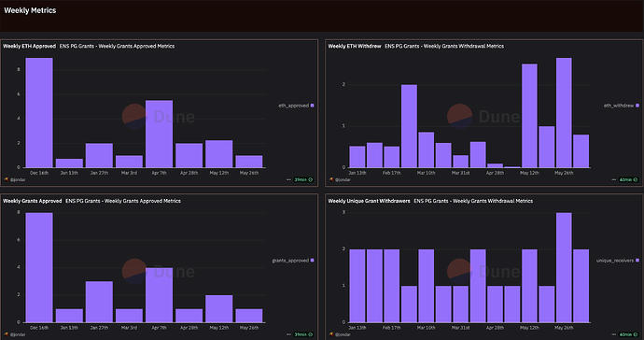The width and height of the screenshot is (644, 340).
Task: Click the 39min refresh badge on Weekly Grants Approved
Action: pos(303,334)
